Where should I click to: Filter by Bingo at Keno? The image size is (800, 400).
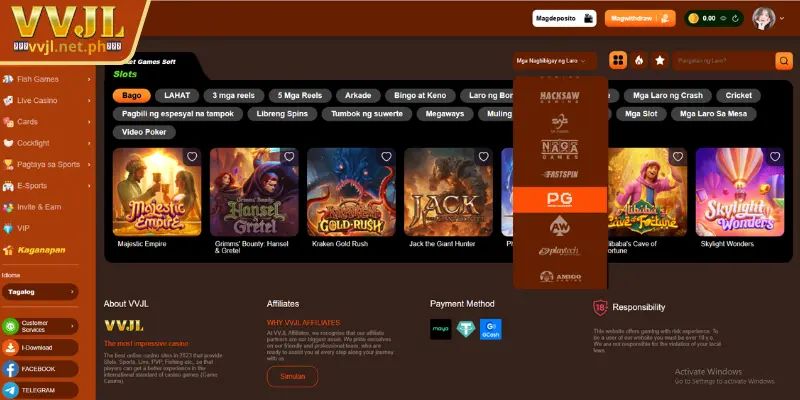(x=420, y=95)
